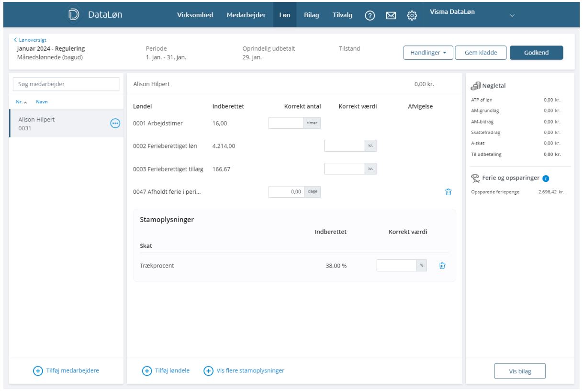Image resolution: width=584 pixels, height=392 pixels.
Task: Click the Gem kladde button
Action: [480, 53]
